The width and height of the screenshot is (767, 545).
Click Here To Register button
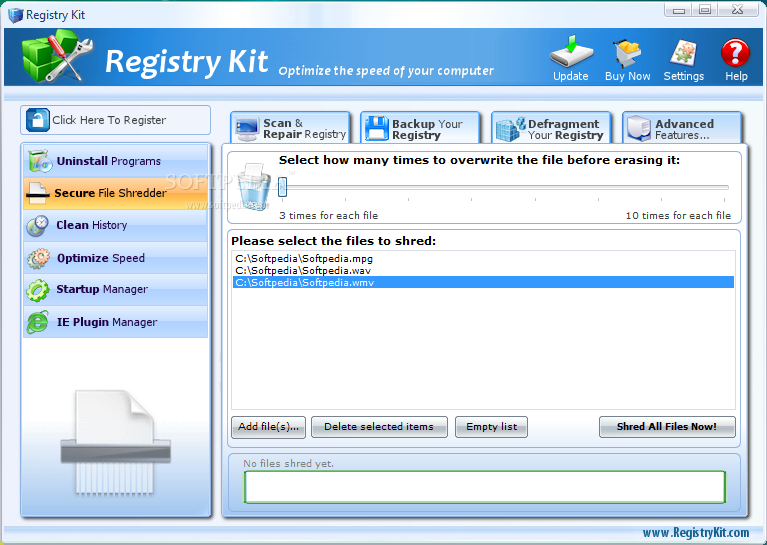[115, 120]
